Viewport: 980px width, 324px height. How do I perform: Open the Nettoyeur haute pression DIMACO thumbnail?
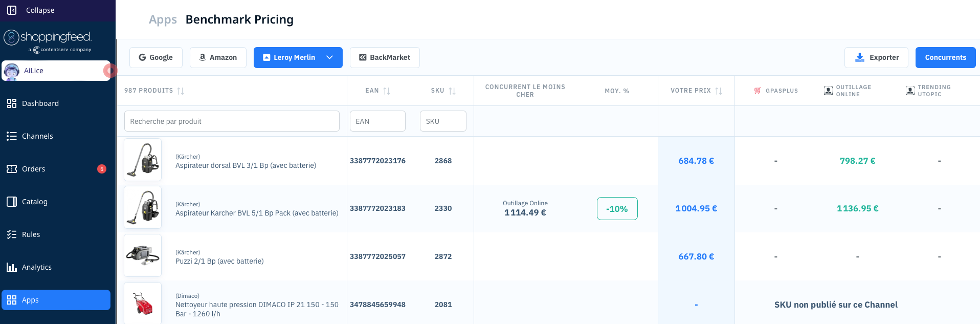[x=143, y=303]
